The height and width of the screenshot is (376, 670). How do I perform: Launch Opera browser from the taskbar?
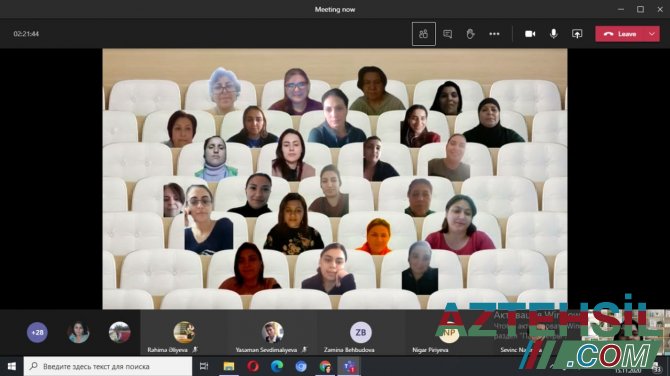253,366
